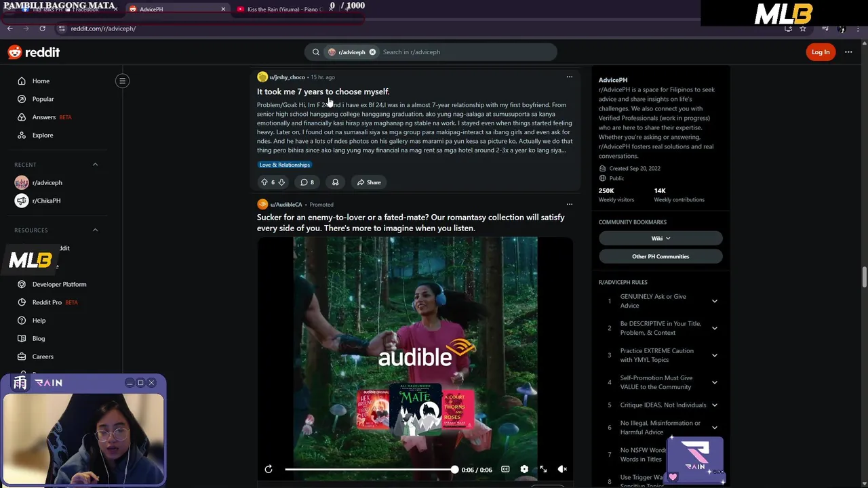Collapse the left navigation sidebar button
Viewport: 868px width, 488px height.
tap(122, 81)
